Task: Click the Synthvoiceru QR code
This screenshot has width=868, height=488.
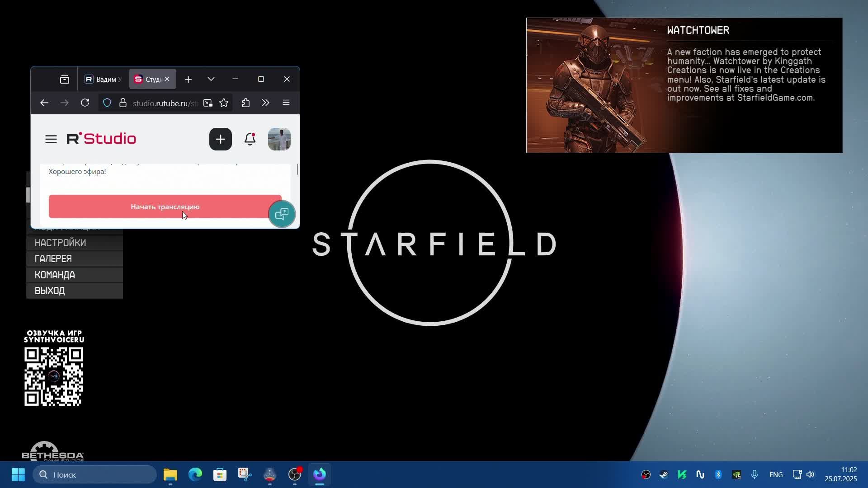Action: (54, 376)
